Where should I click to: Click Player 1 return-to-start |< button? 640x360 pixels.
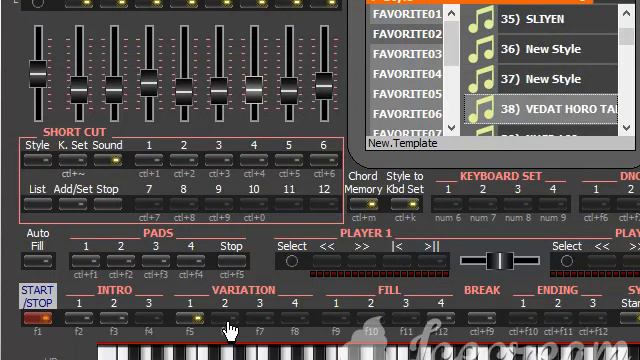(x=397, y=261)
